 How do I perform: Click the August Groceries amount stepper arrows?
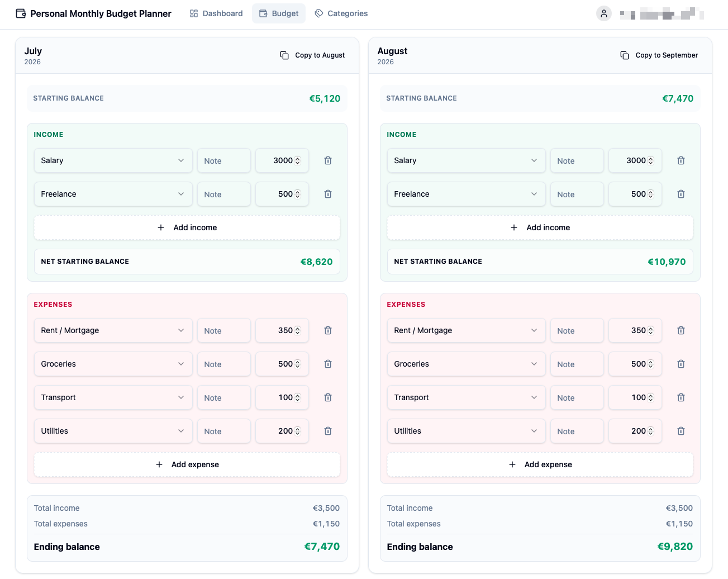tap(651, 364)
